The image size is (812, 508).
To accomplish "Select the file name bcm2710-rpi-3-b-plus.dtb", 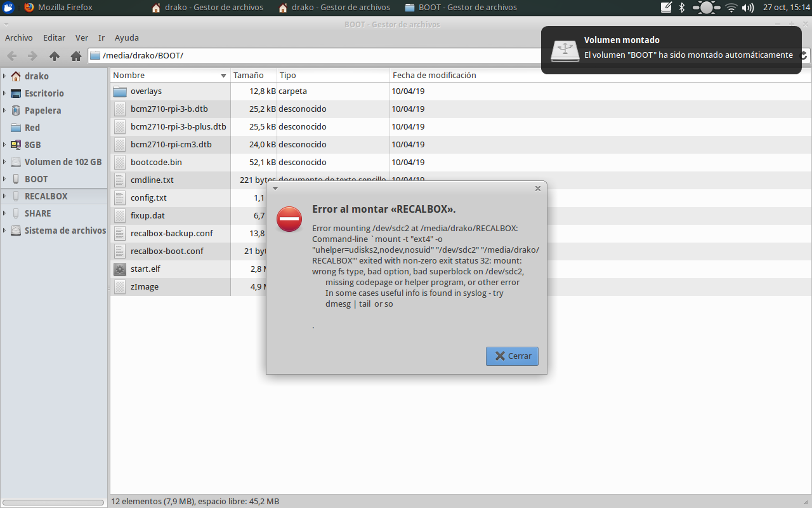I will pyautogui.click(x=178, y=127).
